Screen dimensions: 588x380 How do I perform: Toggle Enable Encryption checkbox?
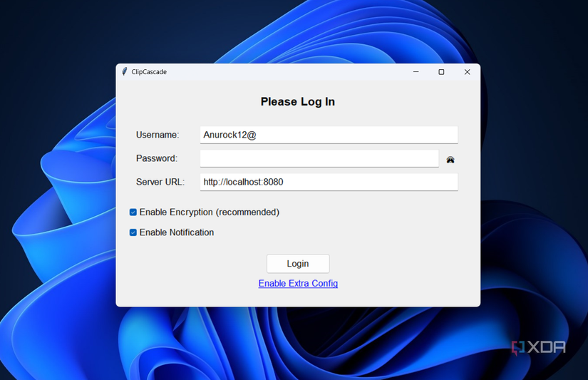point(133,212)
